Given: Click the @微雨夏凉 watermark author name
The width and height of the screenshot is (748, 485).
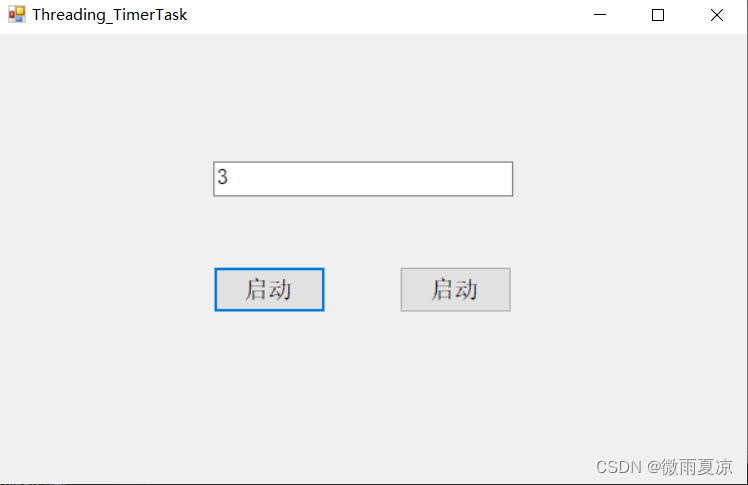Looking at the screenshot, I should tap(690, 467).
